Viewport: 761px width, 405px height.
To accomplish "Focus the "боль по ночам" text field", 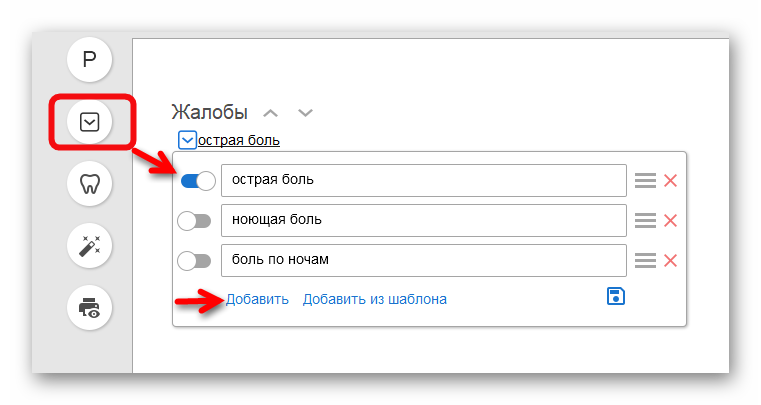I will point(424,261).
